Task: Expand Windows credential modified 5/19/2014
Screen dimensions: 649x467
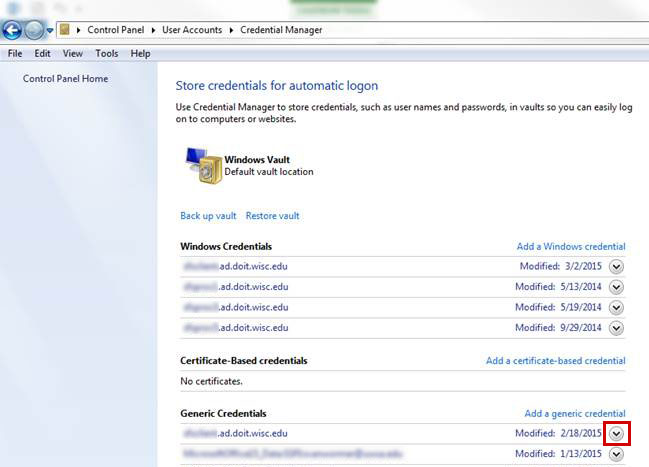Action: pyautogui.click(x=616, y=308)
